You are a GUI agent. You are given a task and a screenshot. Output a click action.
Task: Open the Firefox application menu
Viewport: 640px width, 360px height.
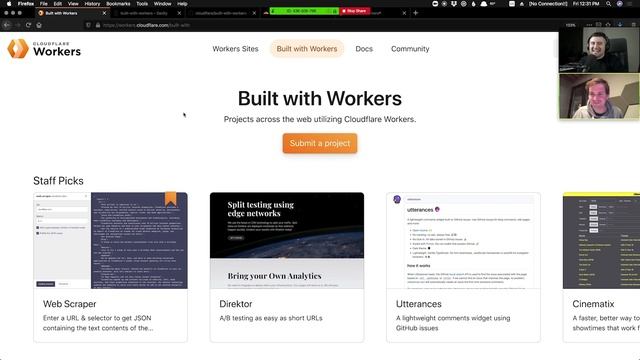[x=26, y=4]
